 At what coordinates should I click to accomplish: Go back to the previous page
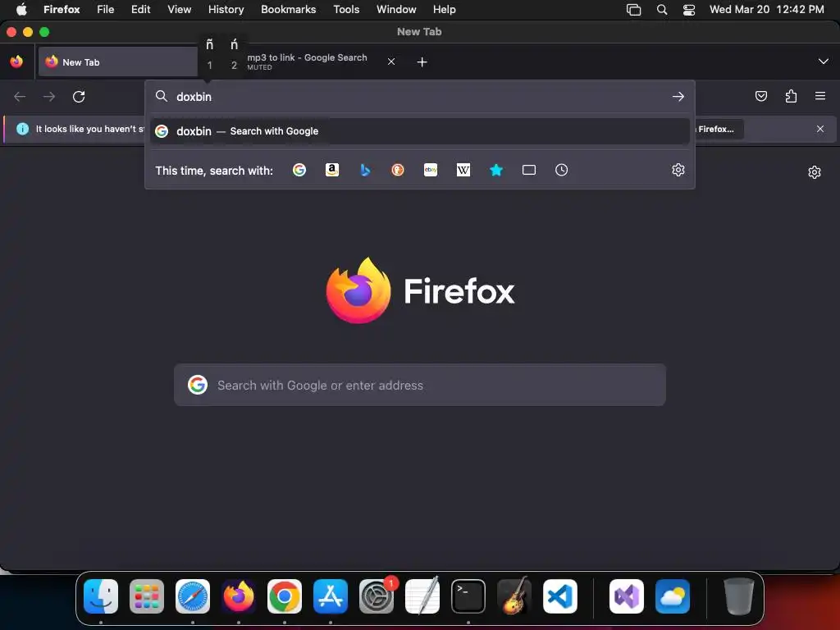20,97
